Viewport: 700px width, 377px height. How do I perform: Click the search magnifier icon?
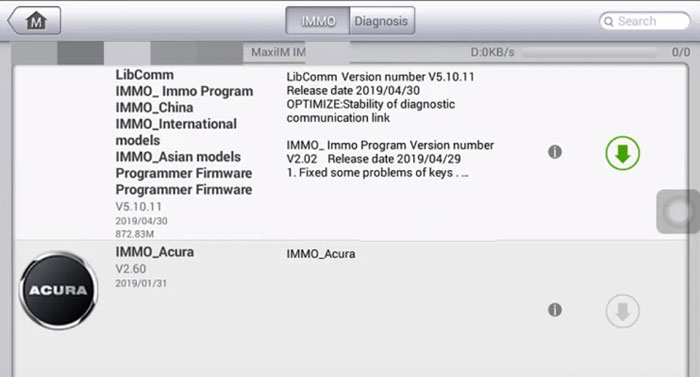[x=609, y=21]
